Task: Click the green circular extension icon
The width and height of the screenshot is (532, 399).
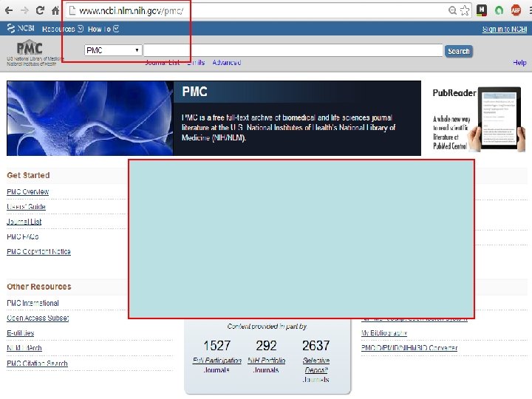Action: (x=499, y=10)
